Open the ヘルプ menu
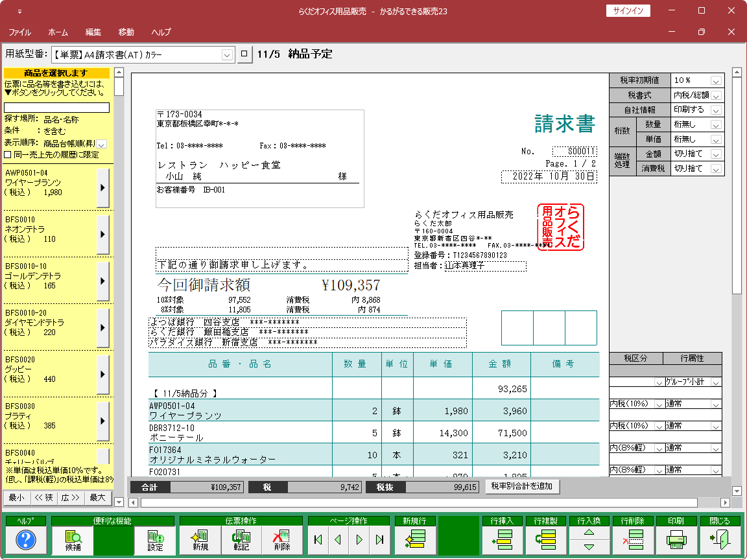The image size is (747, 560). point(161,32)
